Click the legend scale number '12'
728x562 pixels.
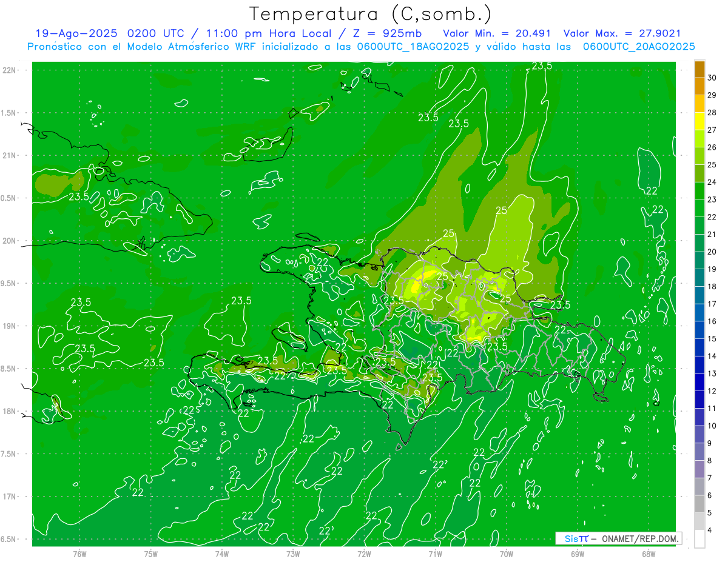pos(712,391)
